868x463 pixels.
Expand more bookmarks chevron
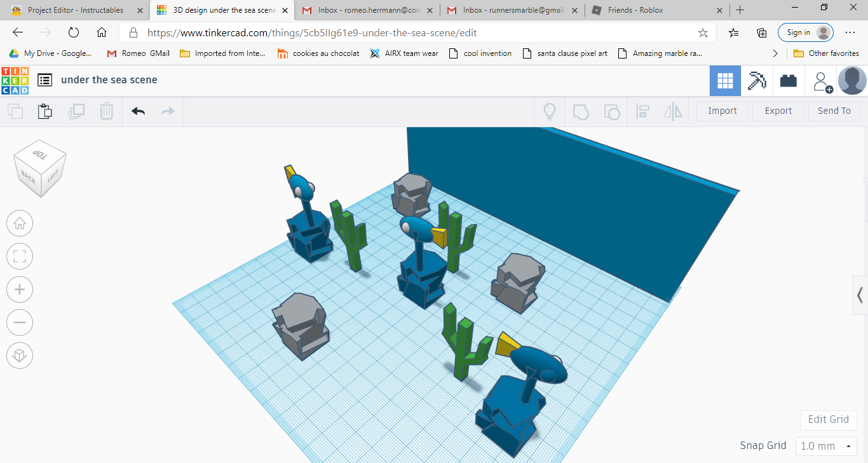(775, 53)
